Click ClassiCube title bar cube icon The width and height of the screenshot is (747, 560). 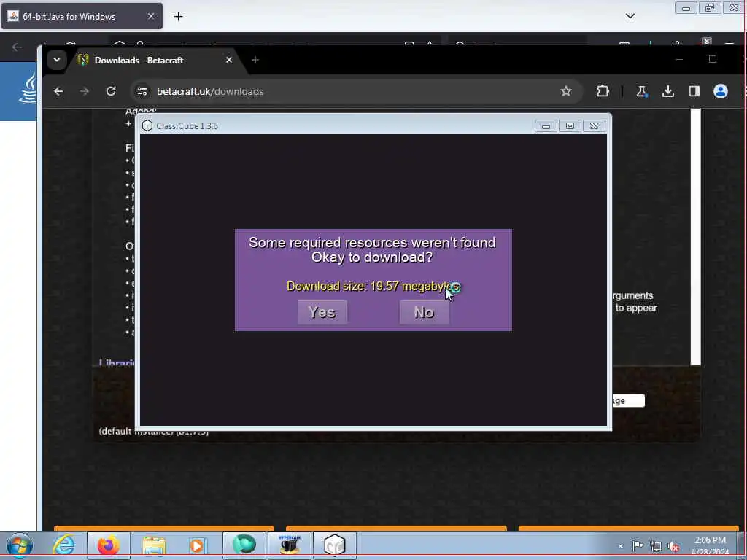tap(147, 125)
